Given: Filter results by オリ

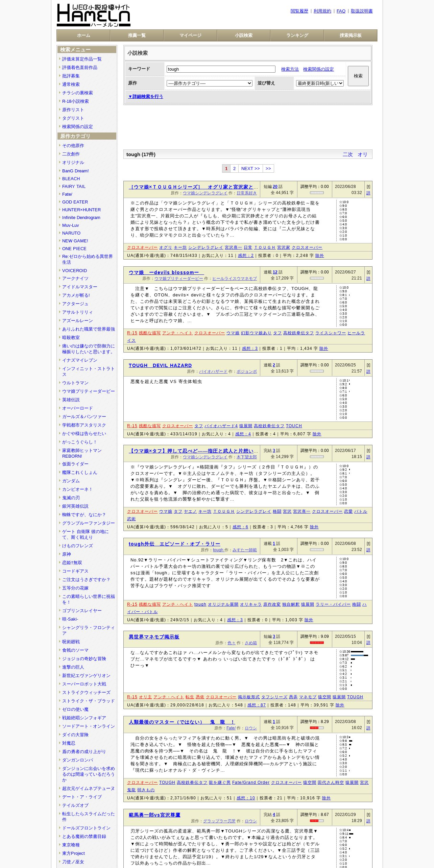Looking at the screenshot, I should pos(362,154).
